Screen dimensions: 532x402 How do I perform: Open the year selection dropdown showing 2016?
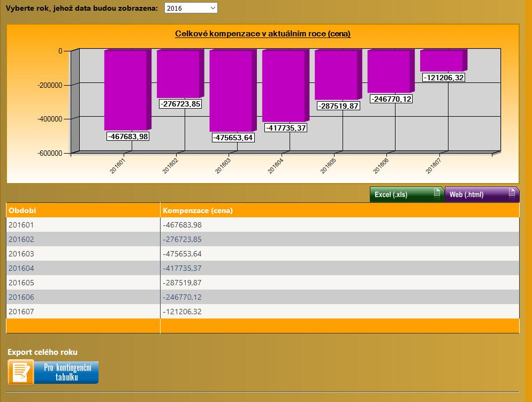click(191, 8)
